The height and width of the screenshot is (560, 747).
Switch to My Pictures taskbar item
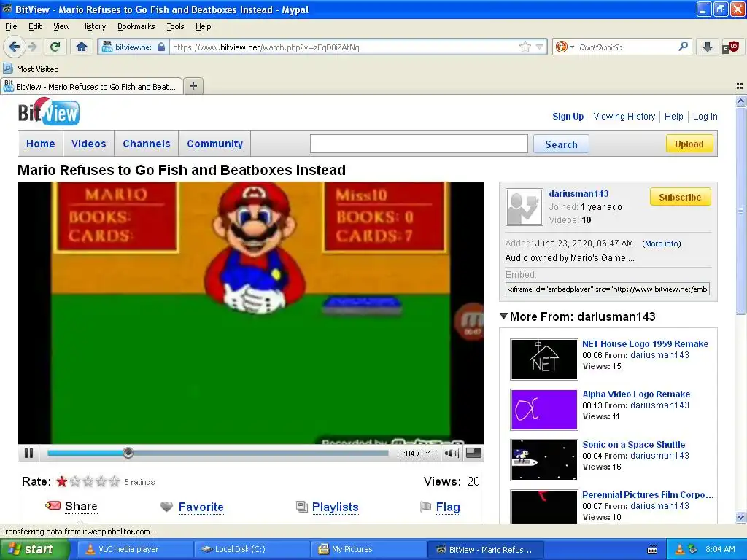(x=368, y=549)
